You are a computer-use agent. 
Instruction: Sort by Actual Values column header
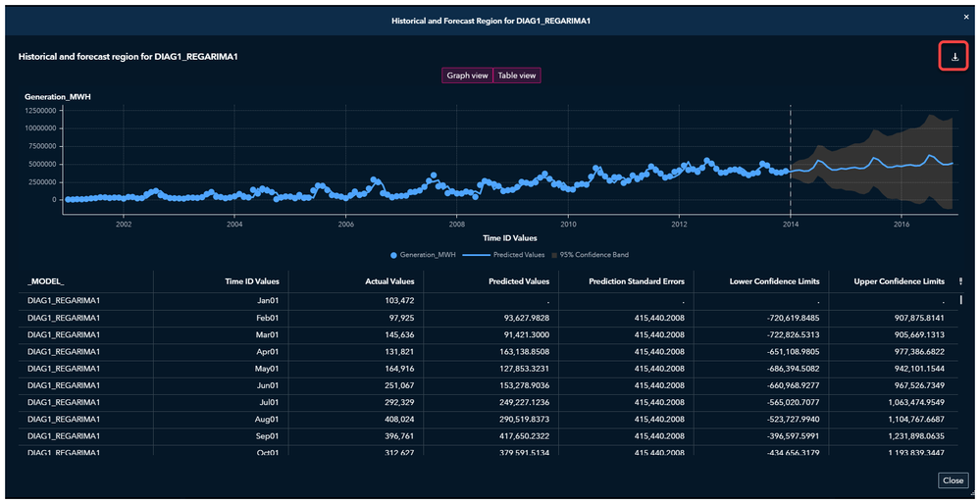[x=389, y=281]
